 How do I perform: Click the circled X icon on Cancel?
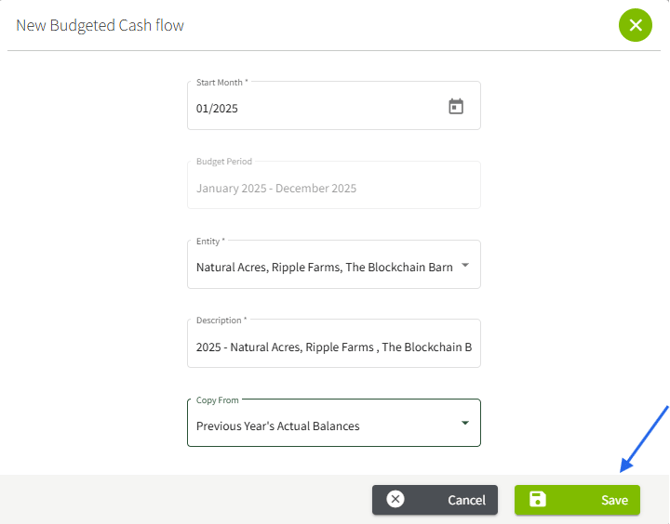[395, 499]
